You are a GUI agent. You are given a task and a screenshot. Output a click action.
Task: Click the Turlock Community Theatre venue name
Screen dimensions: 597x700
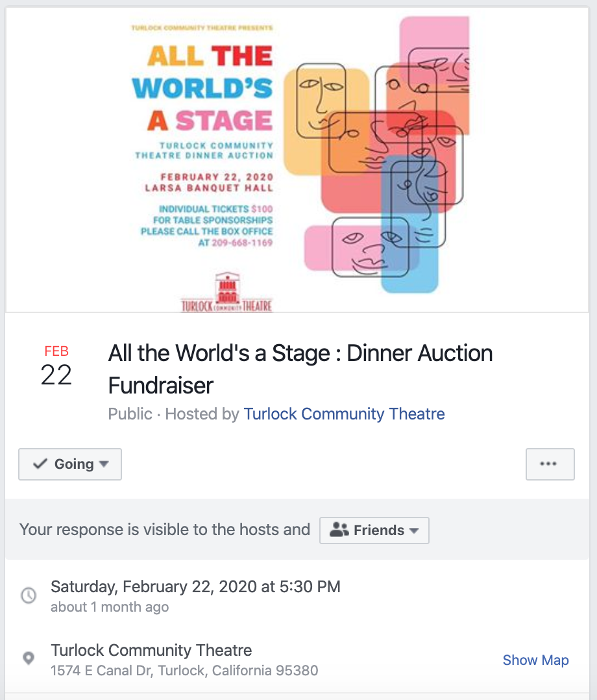(x=151, y=650)
